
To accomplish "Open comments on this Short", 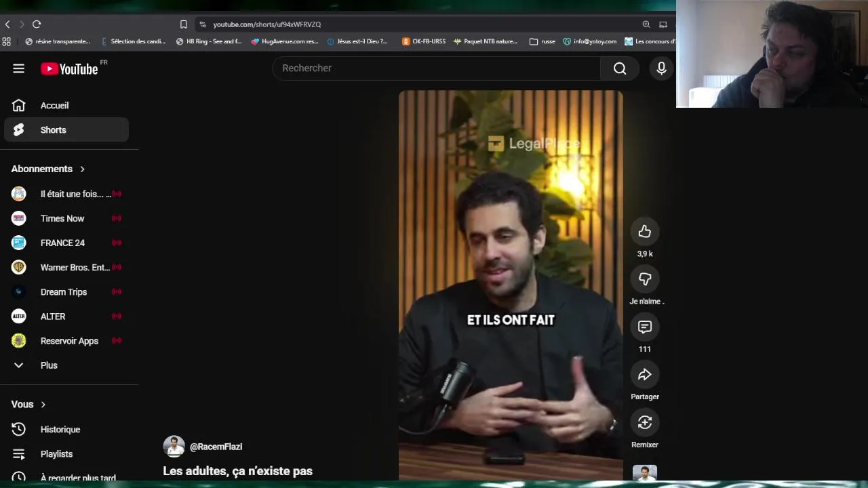I will coord(645,327).
